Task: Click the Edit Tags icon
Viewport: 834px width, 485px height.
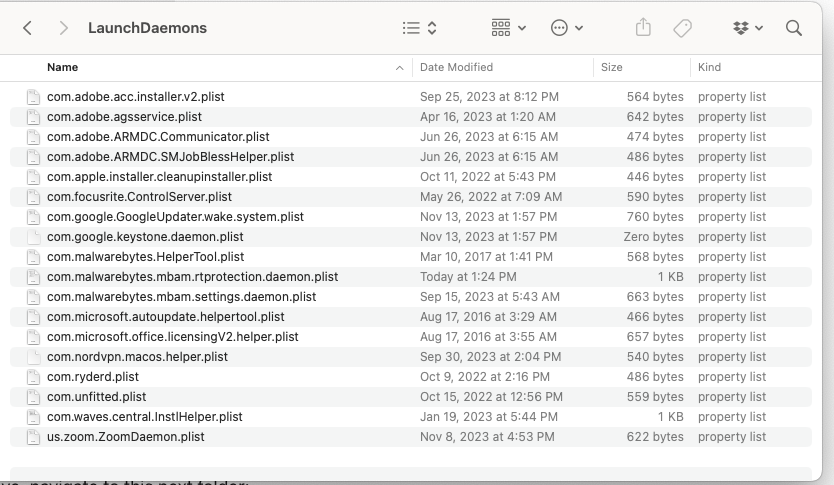Action: (x=683, y=28)
